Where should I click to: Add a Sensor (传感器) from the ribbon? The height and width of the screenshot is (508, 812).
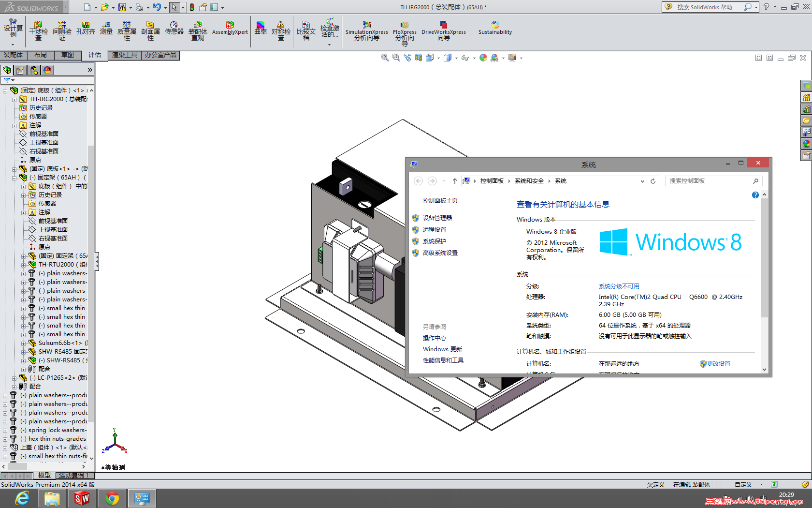click(174, 28)
